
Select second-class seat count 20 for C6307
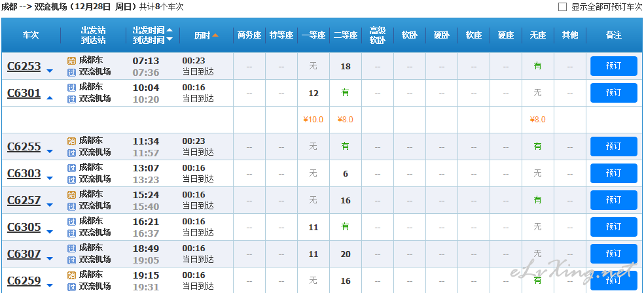tap(346, 254)
